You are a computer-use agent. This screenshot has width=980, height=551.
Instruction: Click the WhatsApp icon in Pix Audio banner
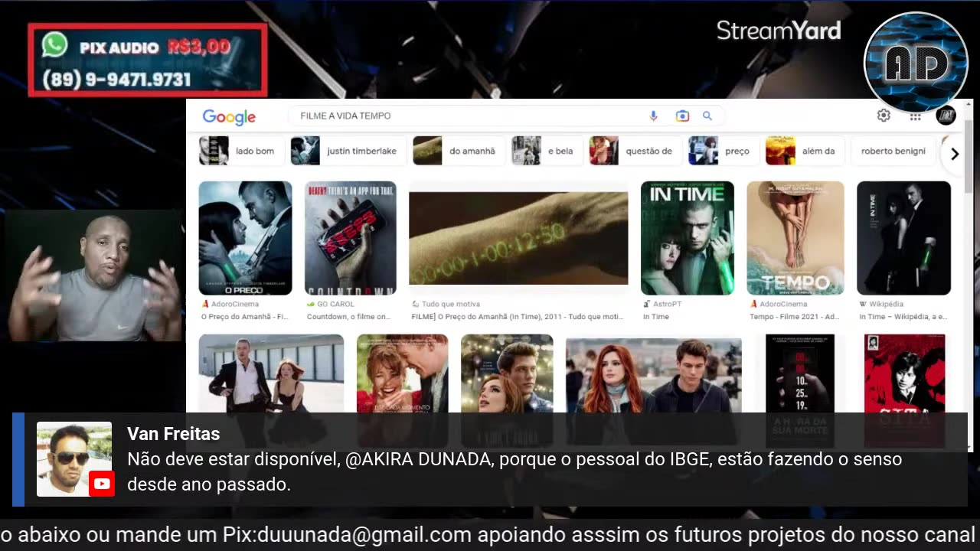point(54,45)
